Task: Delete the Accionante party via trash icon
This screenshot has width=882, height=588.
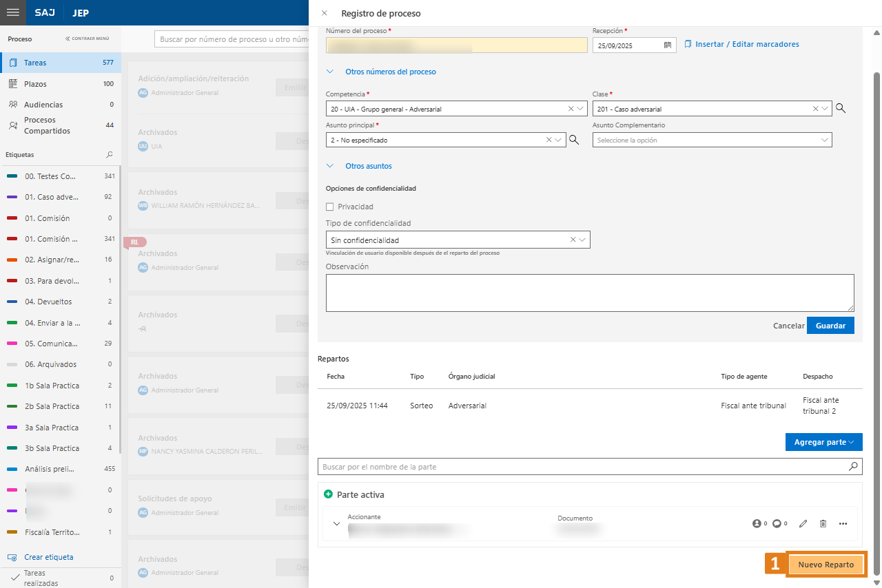Action: click(x=823, y=524)
